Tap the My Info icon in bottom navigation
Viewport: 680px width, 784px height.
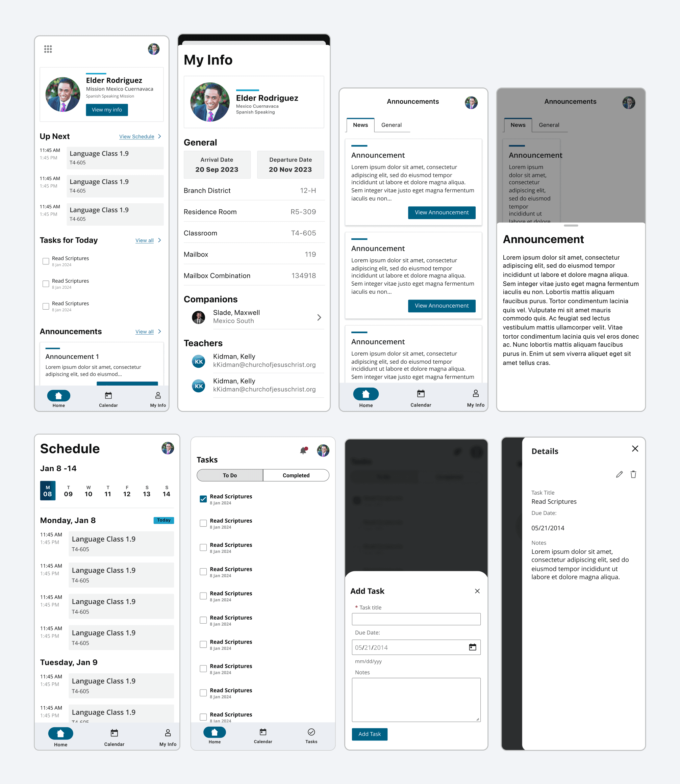pos(155,395)
